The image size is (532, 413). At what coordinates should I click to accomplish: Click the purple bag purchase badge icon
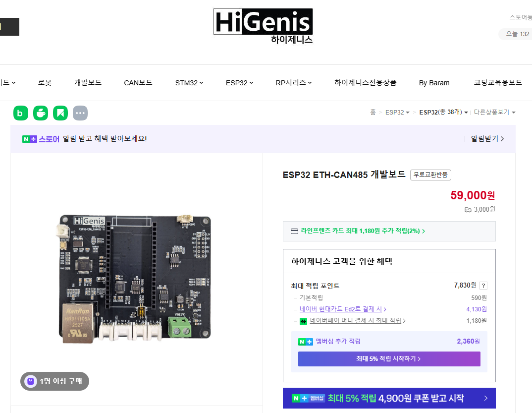(31, 381)
